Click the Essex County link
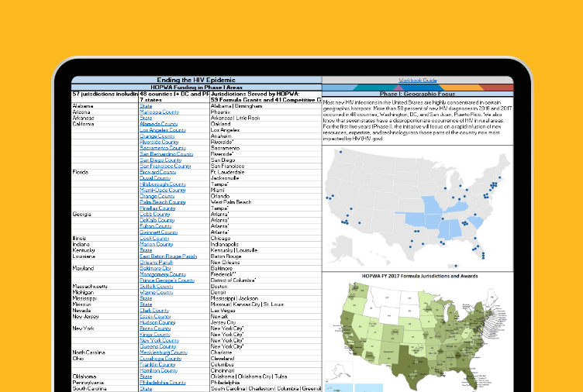The height and width of the screenshot is (392, 583). [155, 316]
